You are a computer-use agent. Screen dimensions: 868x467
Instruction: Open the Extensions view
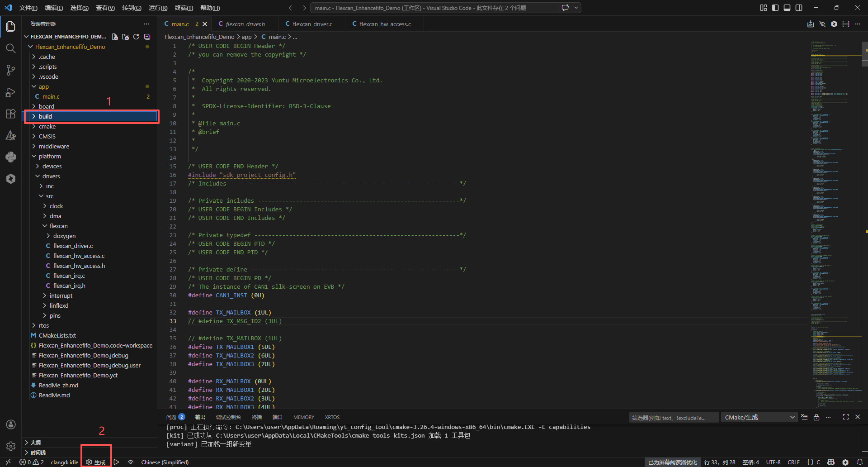point(10,114)
